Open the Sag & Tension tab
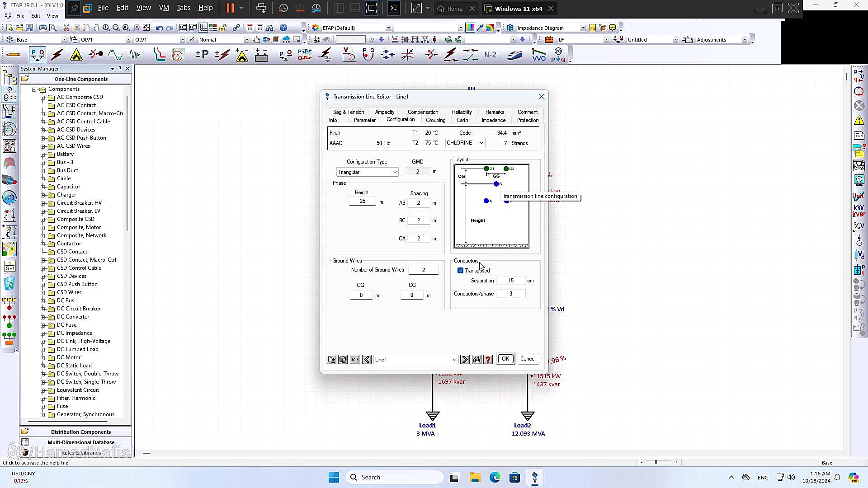The image size is (868, 488). point(348,112)
